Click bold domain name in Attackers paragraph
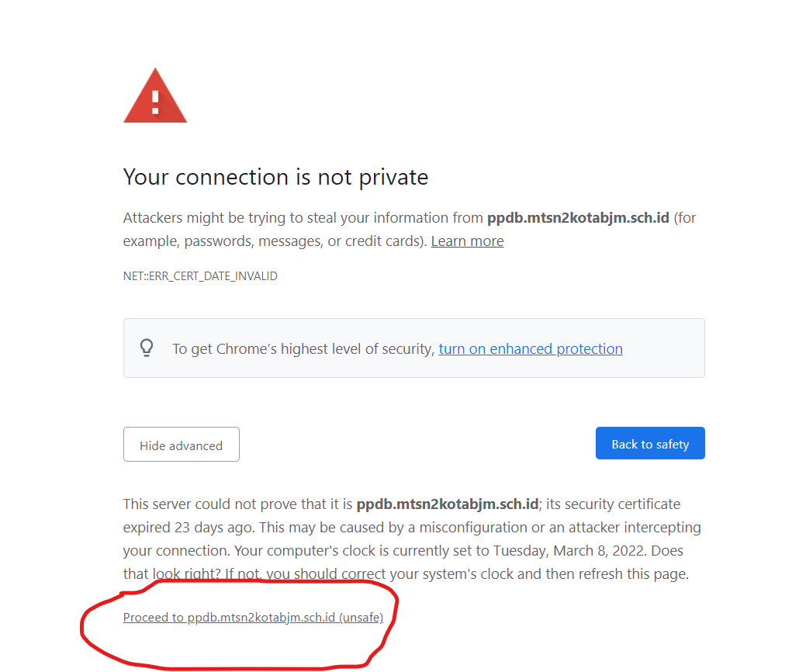 point(578,218)
